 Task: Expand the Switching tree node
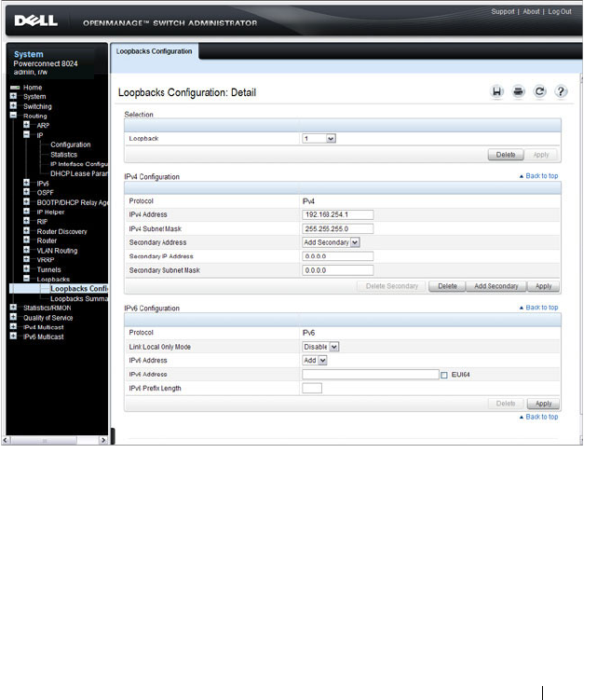13,106
